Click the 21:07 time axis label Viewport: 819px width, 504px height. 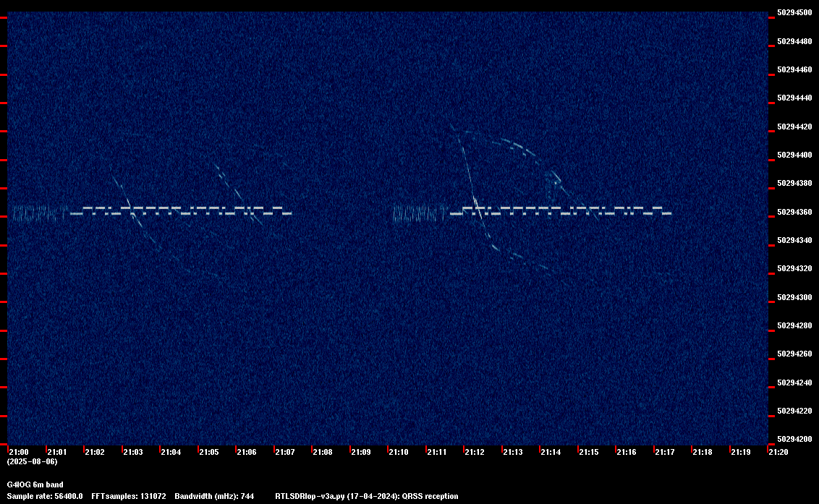tap(284, 452)
